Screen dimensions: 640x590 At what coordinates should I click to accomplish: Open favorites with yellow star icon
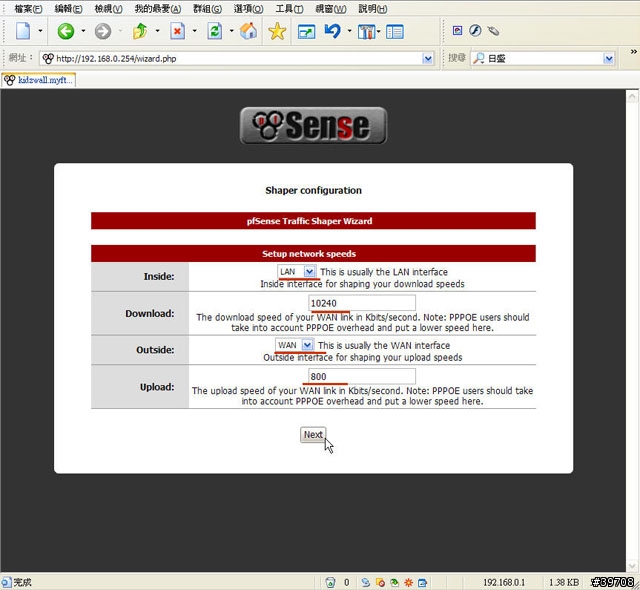pyautogui.click(x=277, y=31)
